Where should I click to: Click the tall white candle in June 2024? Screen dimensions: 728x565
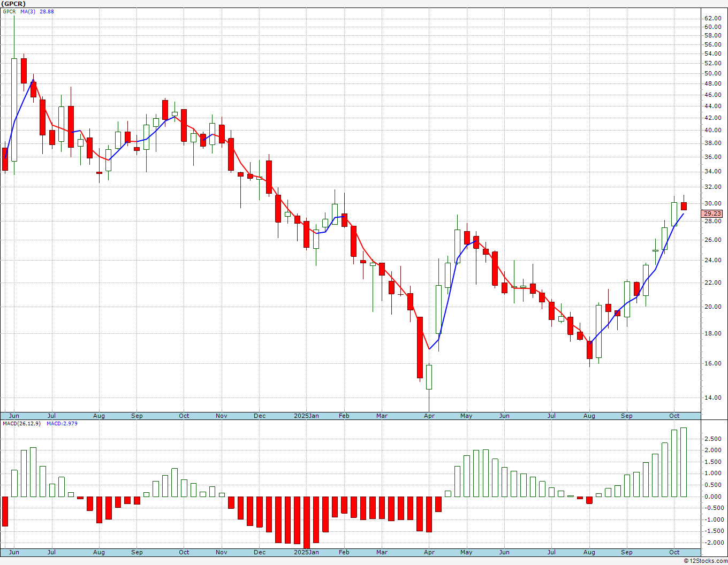14,110
